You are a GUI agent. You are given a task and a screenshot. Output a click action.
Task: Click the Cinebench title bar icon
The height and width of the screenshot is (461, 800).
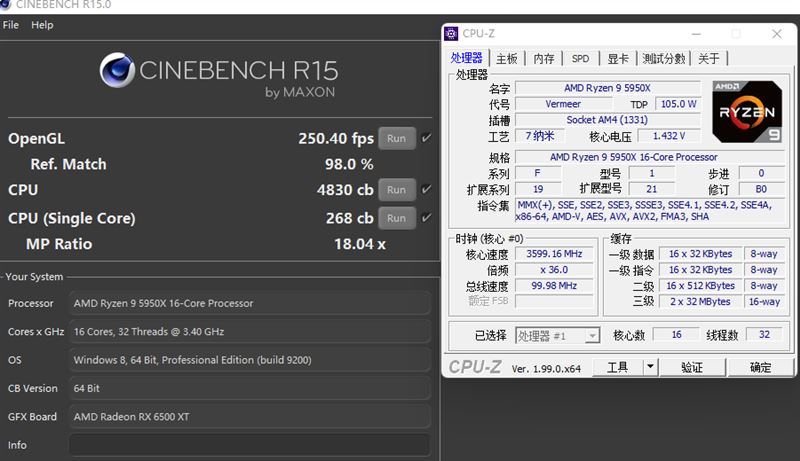[x=8, y=5]
